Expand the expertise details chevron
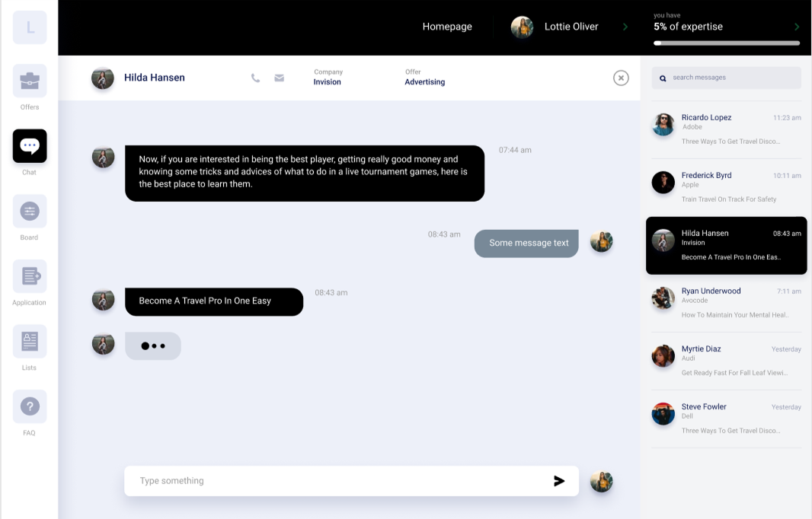 tap(797, 27)
